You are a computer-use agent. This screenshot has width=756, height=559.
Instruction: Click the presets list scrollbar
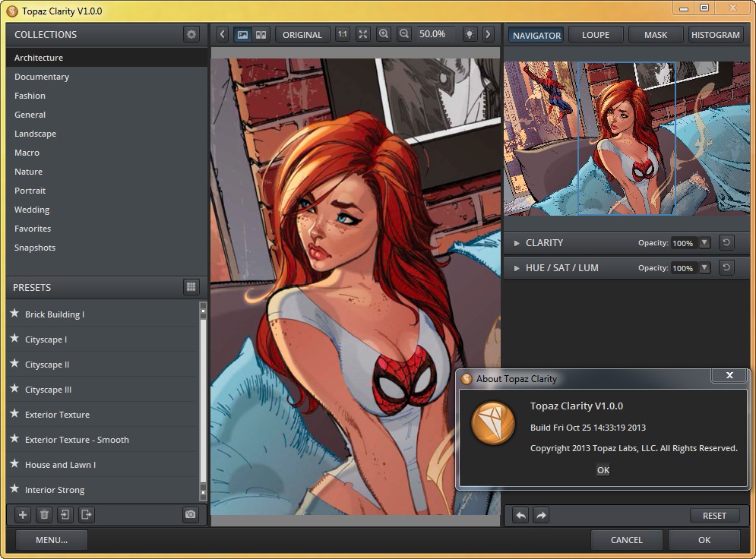203,402
